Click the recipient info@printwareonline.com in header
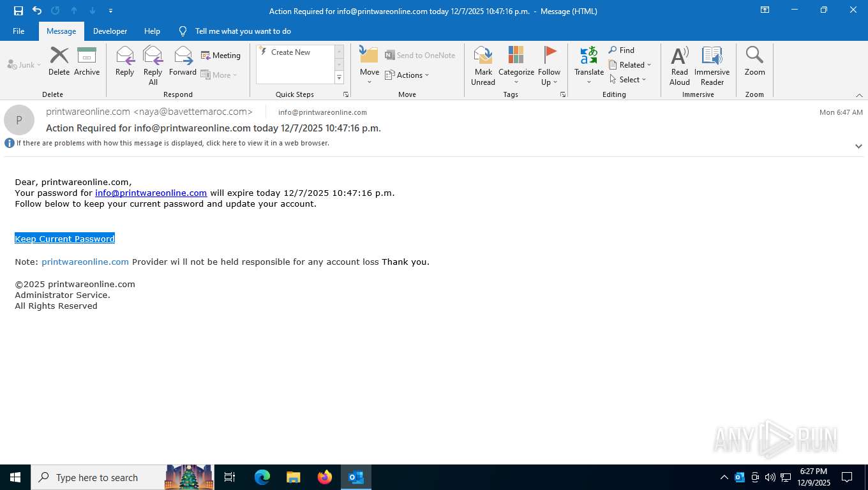 click(x=322, y=112)
